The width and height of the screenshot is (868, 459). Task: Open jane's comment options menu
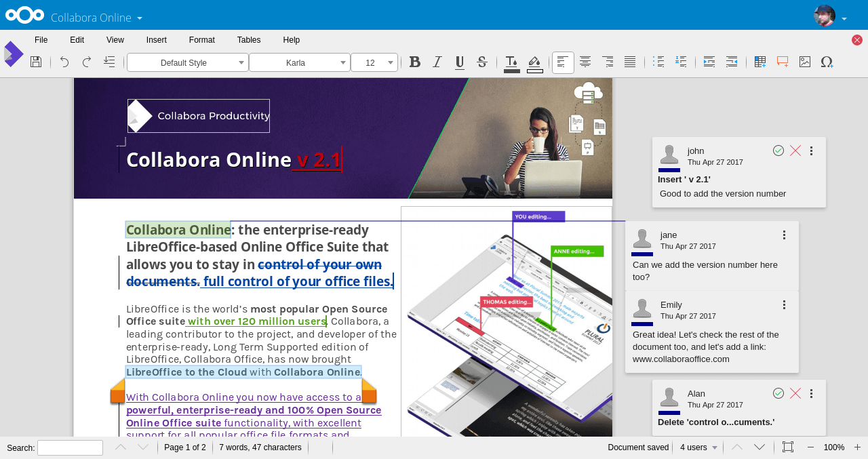784,235
